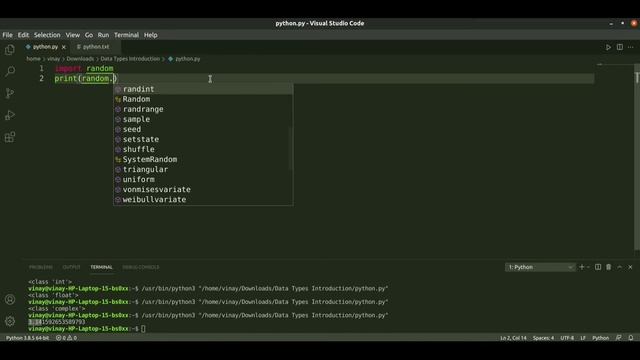The image size is (640, 360).
Task: Click Ln 2, Col 14 in status bar
Action: click(x=513, y=338)
